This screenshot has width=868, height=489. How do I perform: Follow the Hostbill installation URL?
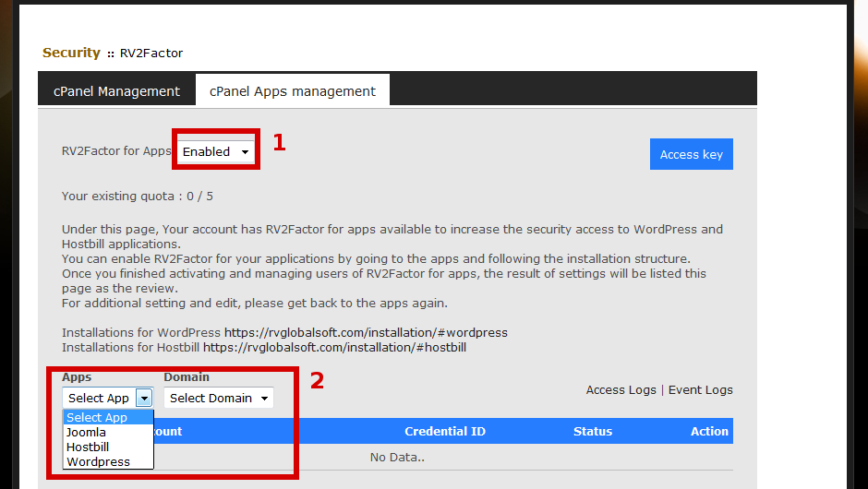(334, 348)
